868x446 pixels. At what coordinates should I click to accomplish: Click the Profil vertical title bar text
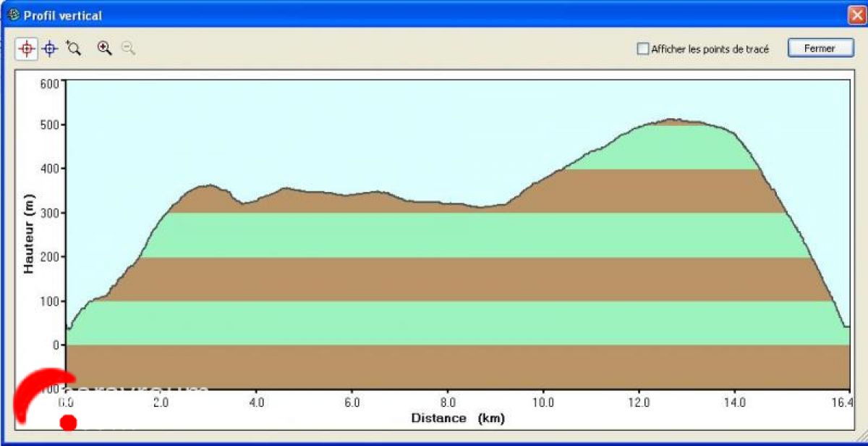point(63,15)
